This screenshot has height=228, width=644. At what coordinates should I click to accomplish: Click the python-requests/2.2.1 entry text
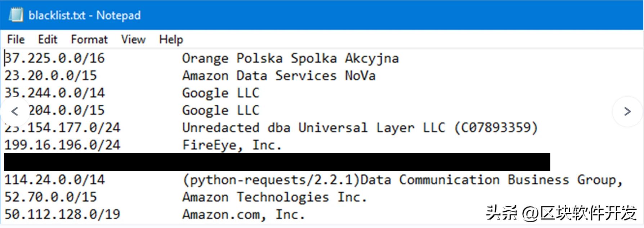(x=272, y=180)
